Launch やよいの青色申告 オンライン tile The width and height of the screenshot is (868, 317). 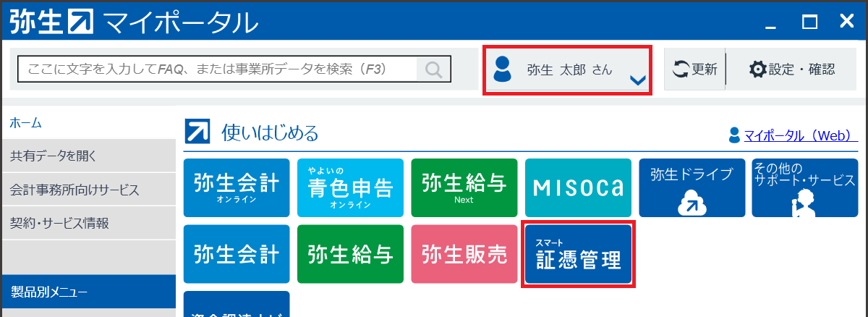(x=350, y=187)
